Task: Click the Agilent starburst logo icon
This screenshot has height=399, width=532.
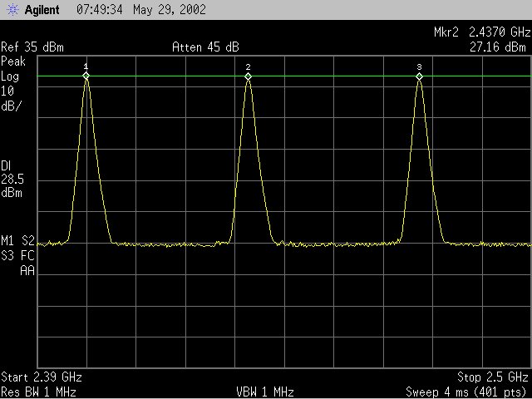Action: pyautogui.click(x=12, y=10)
